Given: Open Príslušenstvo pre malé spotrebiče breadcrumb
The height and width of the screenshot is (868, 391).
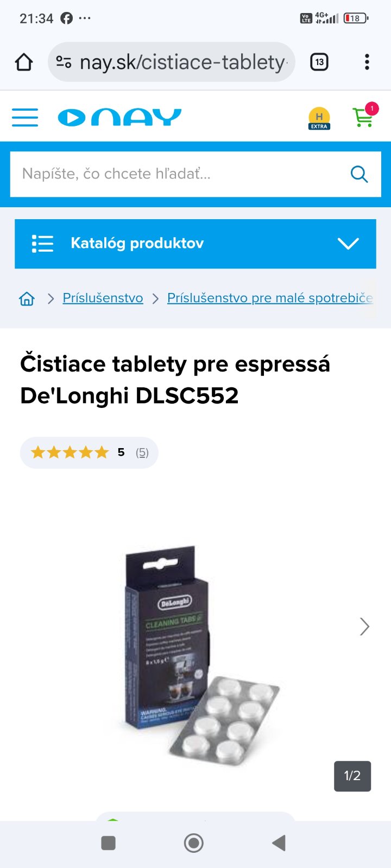Looking at the screenshot, I should (x=270, y=298).
